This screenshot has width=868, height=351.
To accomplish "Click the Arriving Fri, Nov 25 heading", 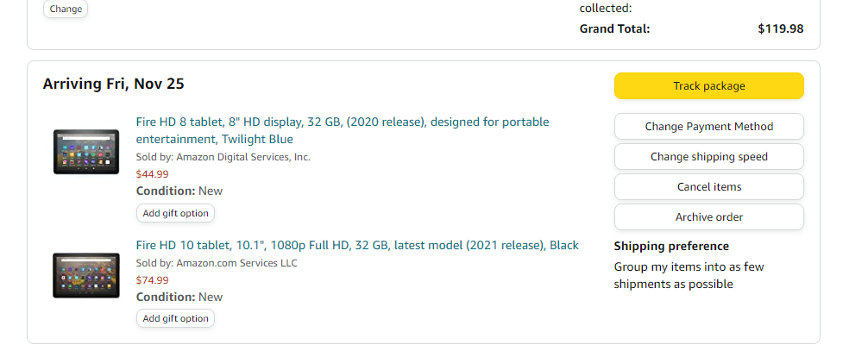I will point(114,84).
